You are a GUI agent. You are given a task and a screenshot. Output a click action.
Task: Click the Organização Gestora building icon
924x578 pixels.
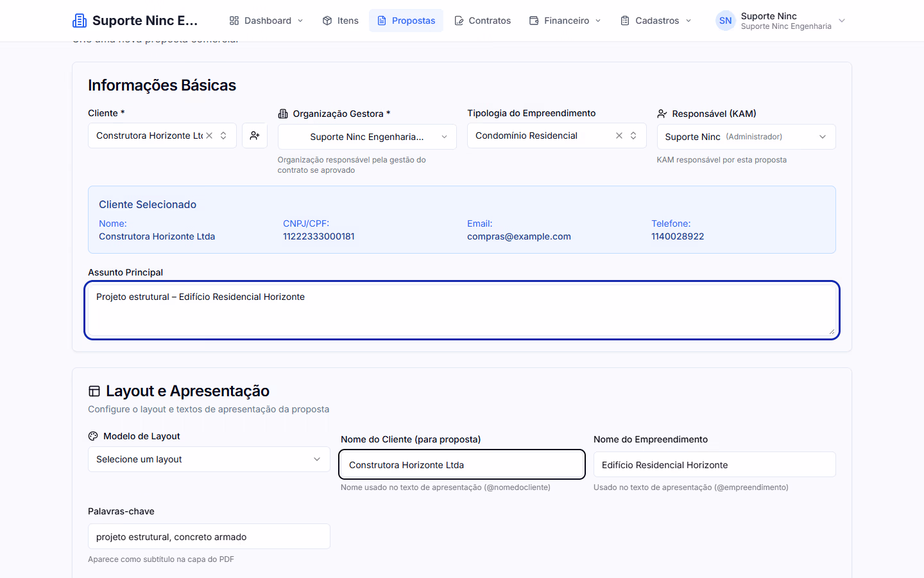(283, 114)
